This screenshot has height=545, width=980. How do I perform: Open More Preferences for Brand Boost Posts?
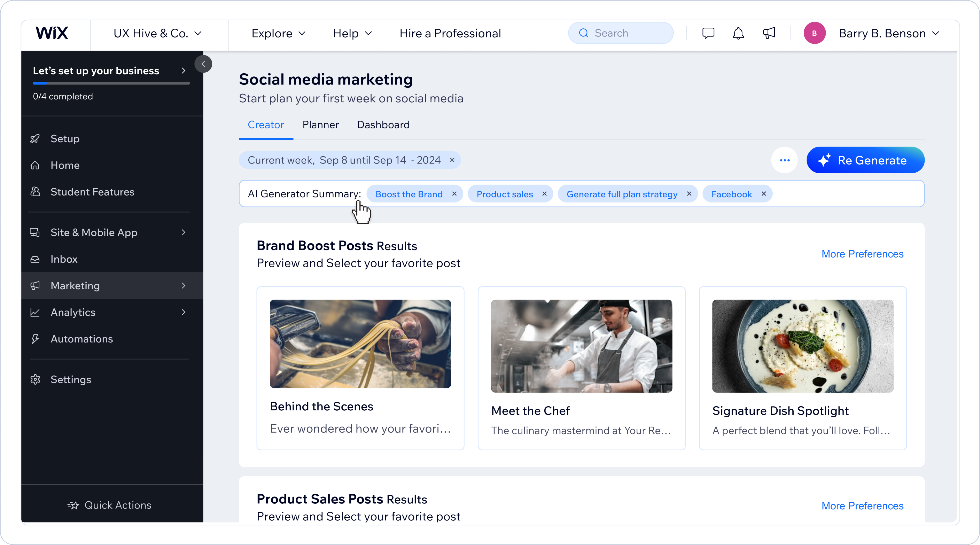coord(862,254)
